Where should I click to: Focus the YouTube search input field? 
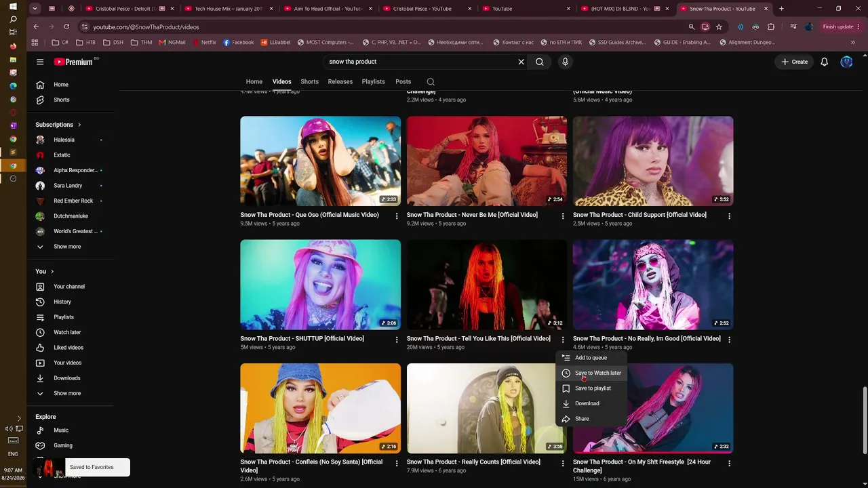point(419,62)
